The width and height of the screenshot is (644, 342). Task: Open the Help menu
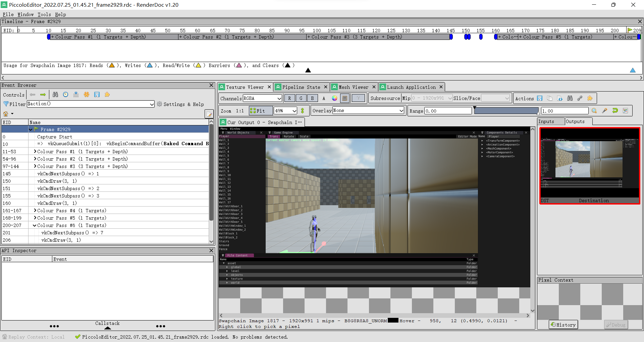60,14
